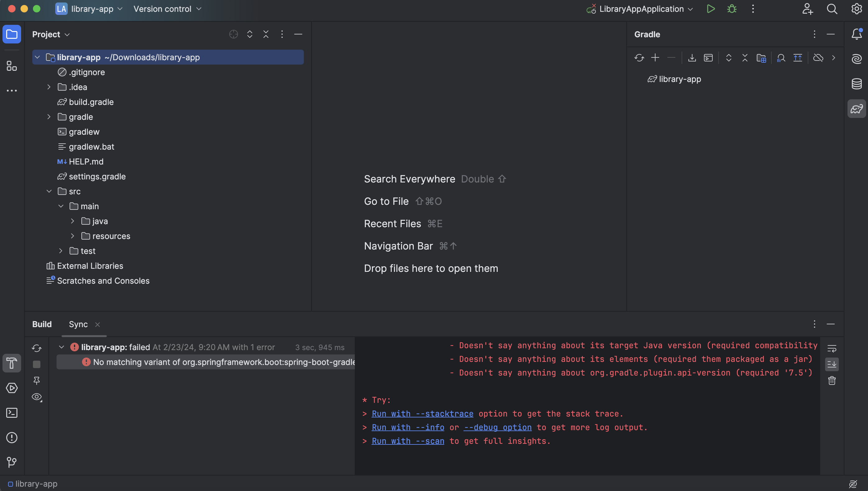The image size is (868, 491).
Task: Open the Terminal tool window
Action: click(x=12, y=413)
